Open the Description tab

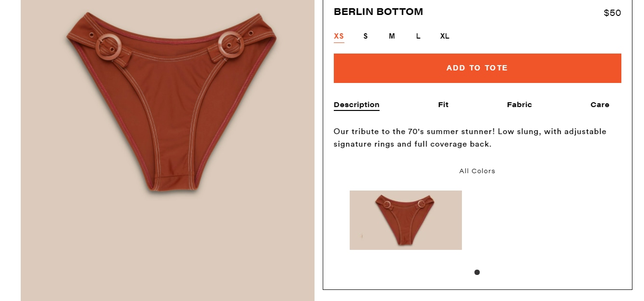(x=356, y=105)
